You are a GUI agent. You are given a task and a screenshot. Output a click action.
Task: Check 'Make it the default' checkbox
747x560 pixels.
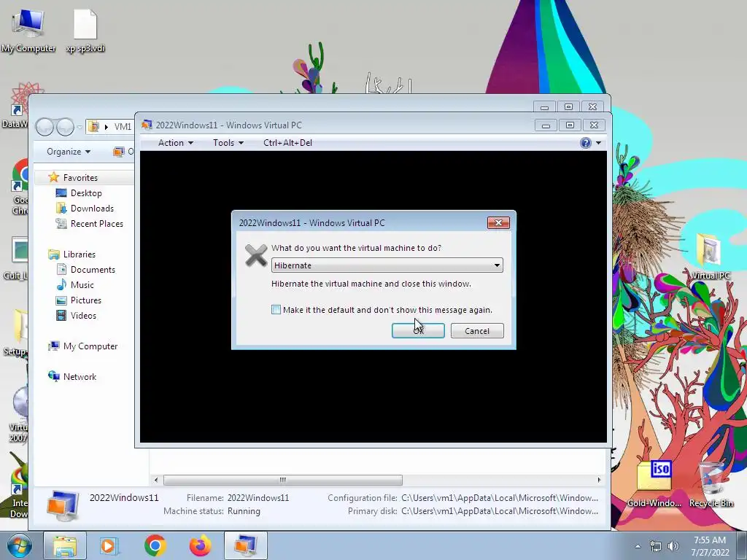[x=276, y=309]
